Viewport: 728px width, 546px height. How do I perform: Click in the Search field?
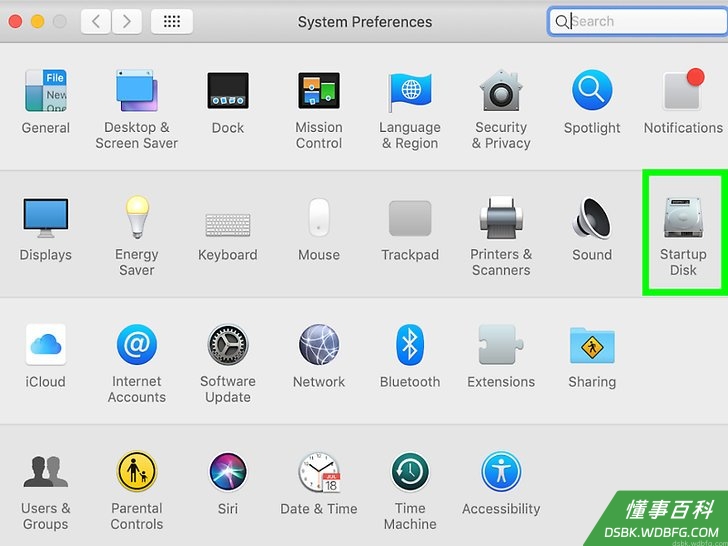[x=638, y=21]
